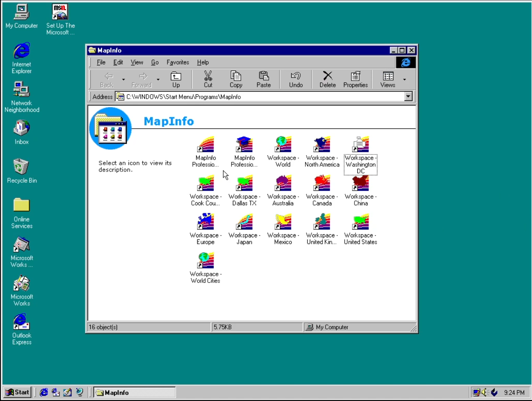This screenshot has width=532, height=401.
Task: Select the My Computer desktop icon
Action: pyautogui.click(x=22, y=16)
